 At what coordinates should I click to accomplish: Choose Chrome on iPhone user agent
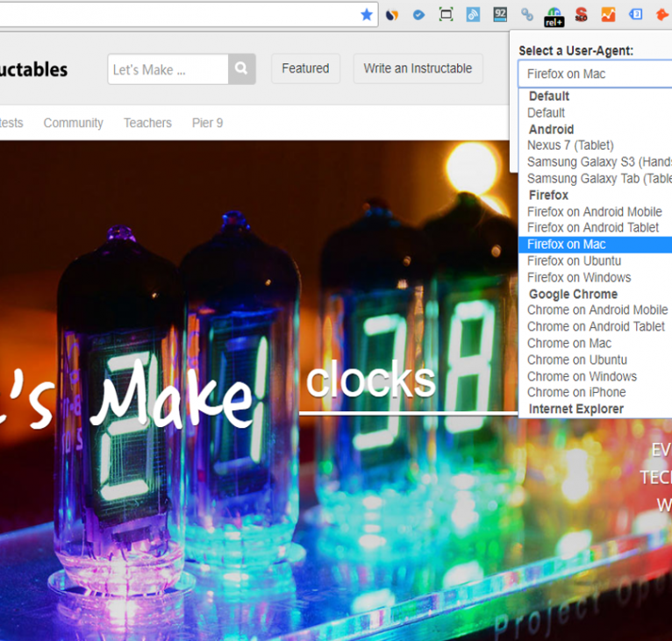tap(576, 392)
